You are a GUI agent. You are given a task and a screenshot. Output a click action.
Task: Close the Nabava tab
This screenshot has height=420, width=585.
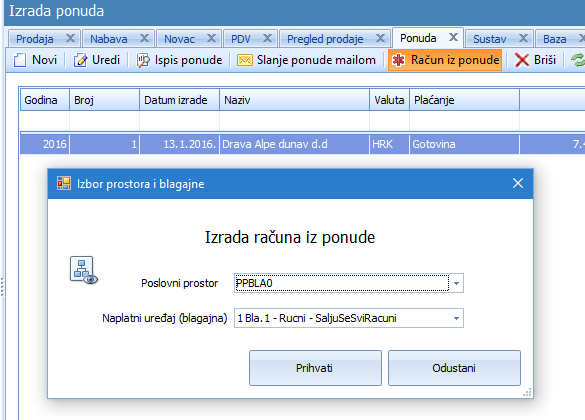[x=144, y=38]
